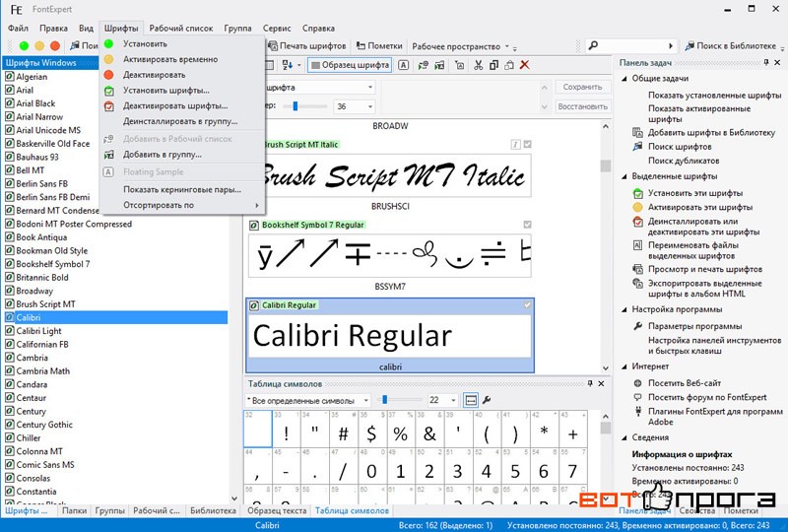Click the green Install circle in the toolbar

coord(24,45)
